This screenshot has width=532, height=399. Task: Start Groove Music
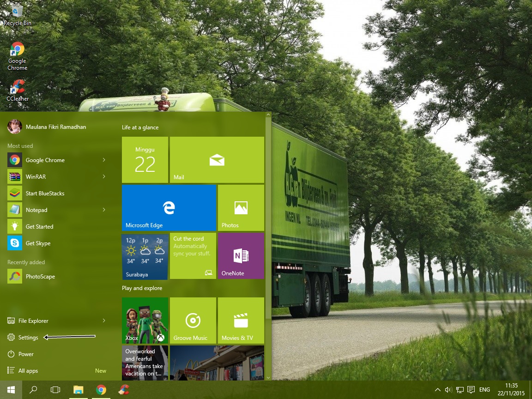[x=193, y=320]
